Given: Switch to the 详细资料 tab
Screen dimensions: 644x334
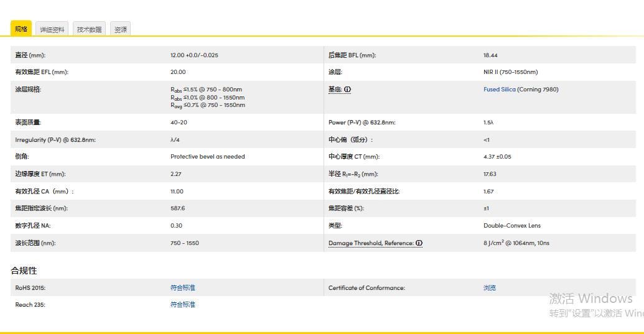Looking at the screenshot, I should coord(52,29).
